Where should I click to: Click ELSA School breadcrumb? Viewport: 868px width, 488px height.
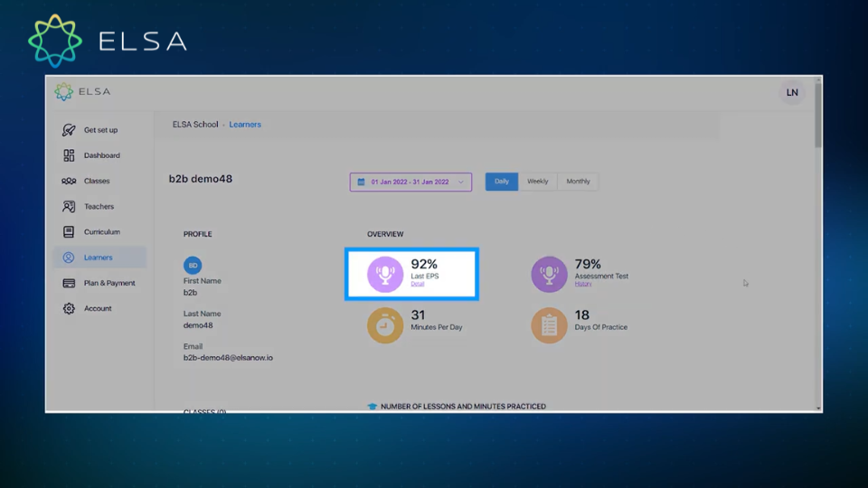(195, 125)
